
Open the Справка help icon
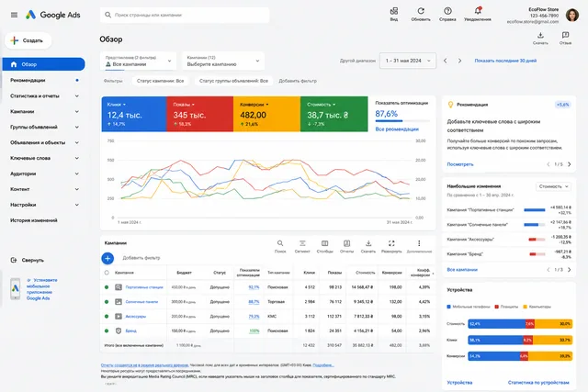[x=447, y=14]
